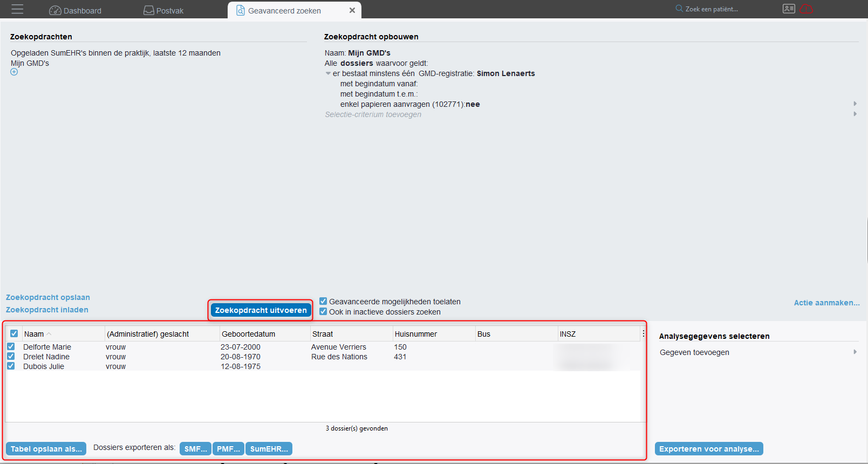Toggle the select-all rows checkbox
The width and height of the screenshot is (868, 464).
tap(14, 333)
